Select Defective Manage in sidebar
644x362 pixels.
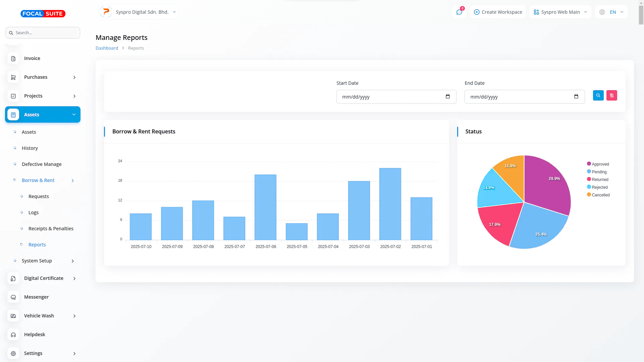42,164
